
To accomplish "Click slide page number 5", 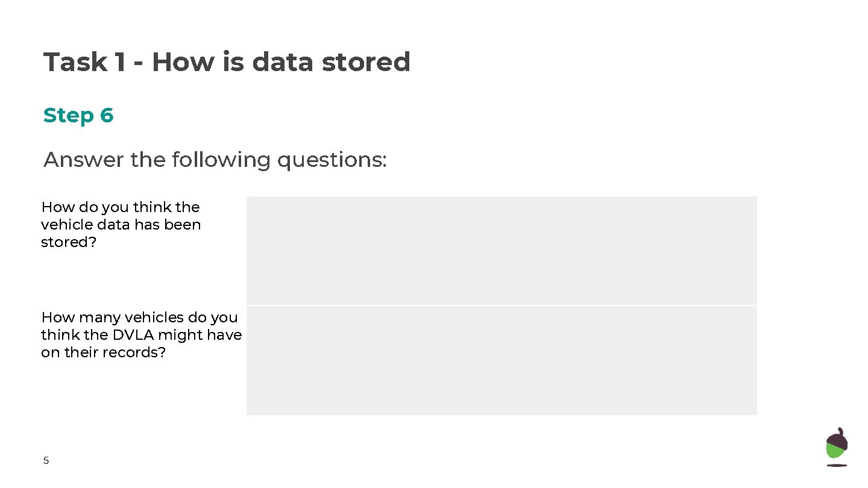I will (46, 461).
